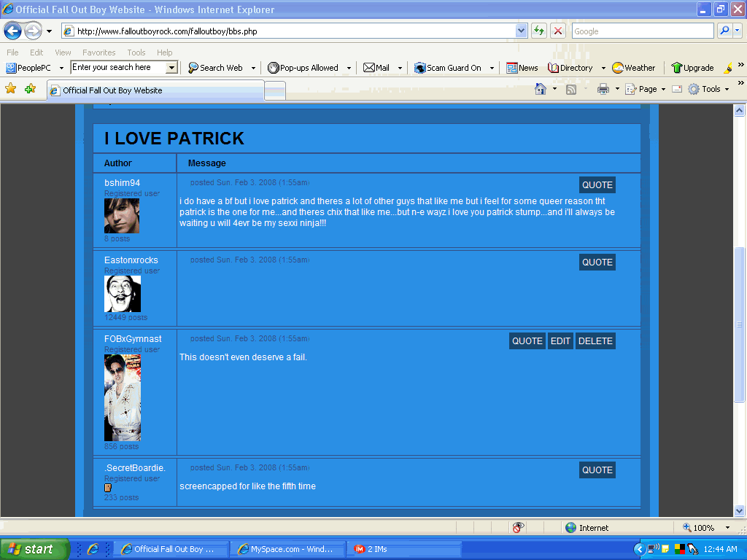747x560 pixels.
Task: Click the Google search box
Action: coord(642,31)
